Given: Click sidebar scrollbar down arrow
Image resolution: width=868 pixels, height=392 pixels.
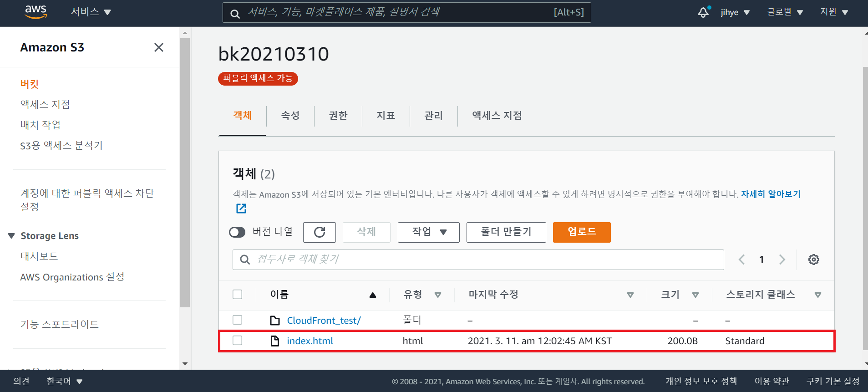Looking at the screenshot, I should click(185, 364).
